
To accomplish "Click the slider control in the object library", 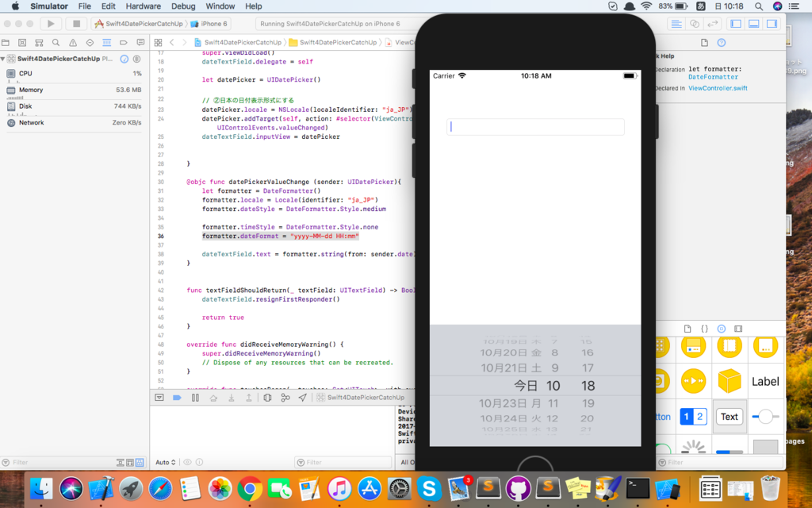I will [x=766, y=417].
